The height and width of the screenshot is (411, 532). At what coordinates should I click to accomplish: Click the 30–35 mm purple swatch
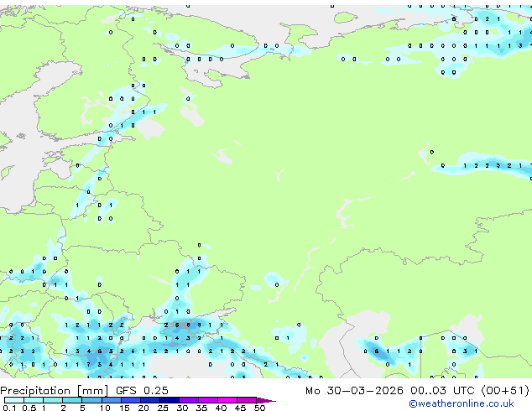[x=189, y=400]
